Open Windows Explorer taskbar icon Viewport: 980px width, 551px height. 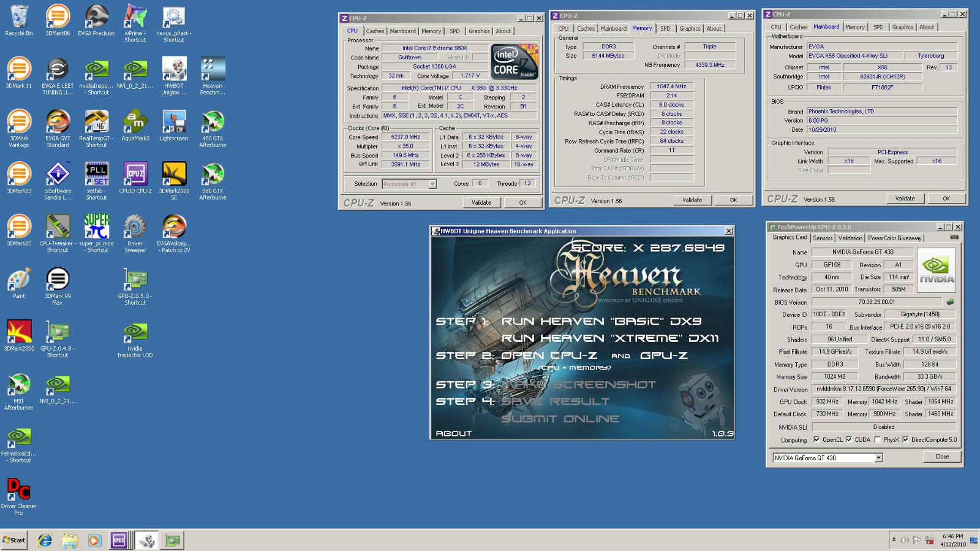tap(70, 540)
